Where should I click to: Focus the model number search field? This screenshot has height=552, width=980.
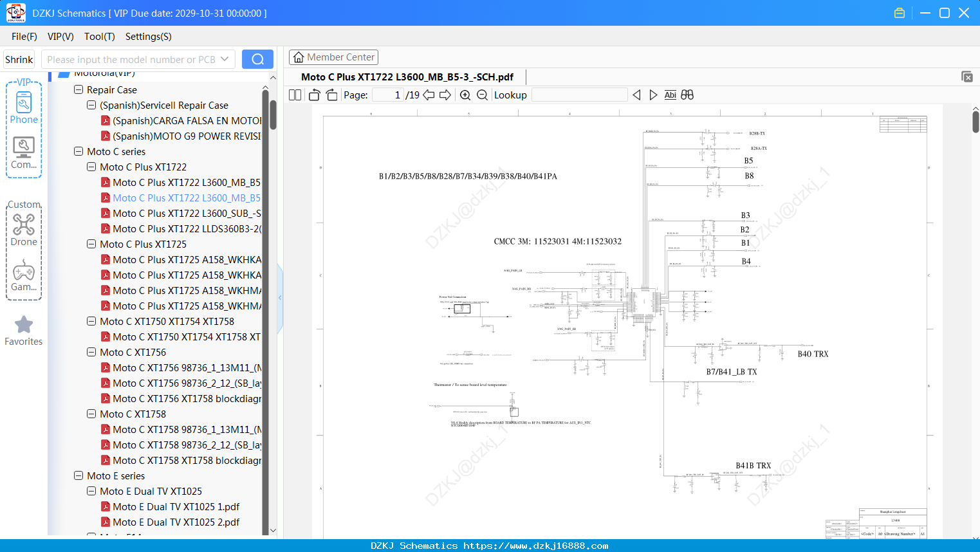click(x=131, y=59)
